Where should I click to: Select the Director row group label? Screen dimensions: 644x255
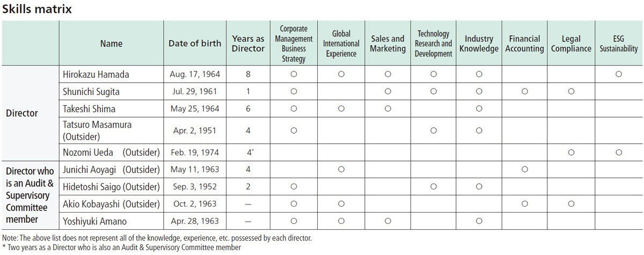click(x=22, y=114)
